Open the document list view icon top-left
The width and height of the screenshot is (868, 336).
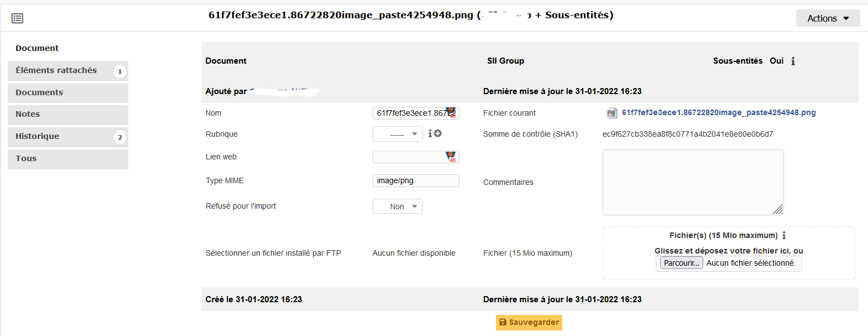[17, 18]
